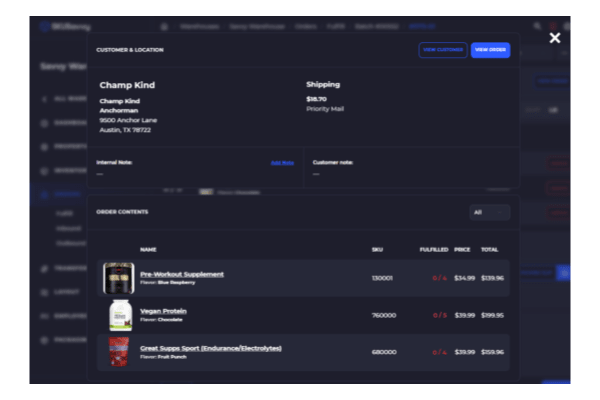Click the FULFILLED column header
The width and height of the screenshot is (600, 400).
434,250
